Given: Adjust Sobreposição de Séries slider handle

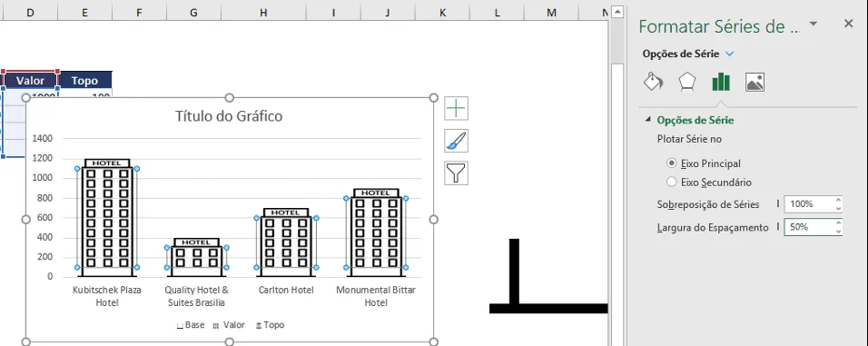Looking at the screenshot, I should pyautogui.click(x=778, y=203).
